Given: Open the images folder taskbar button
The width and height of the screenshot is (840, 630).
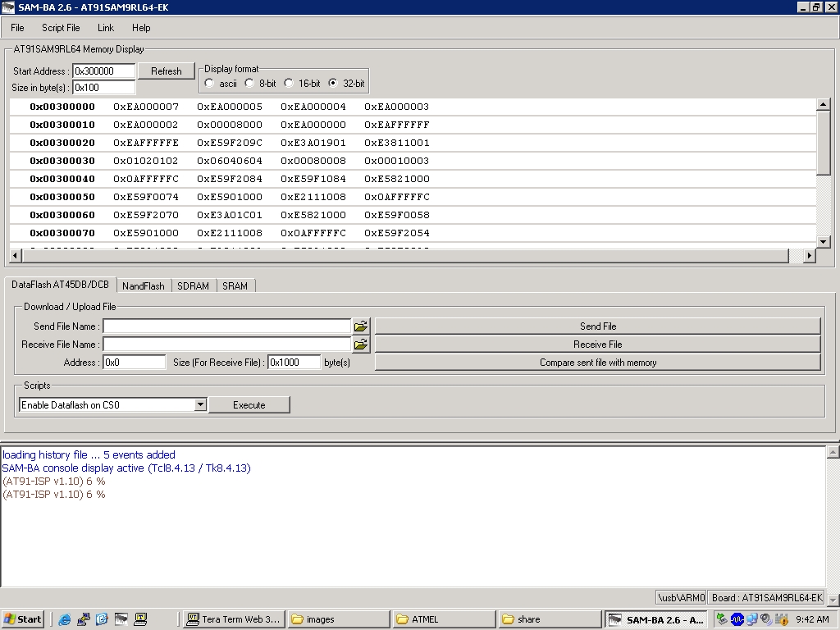Looking at the screenshot, I should (340, 619).
